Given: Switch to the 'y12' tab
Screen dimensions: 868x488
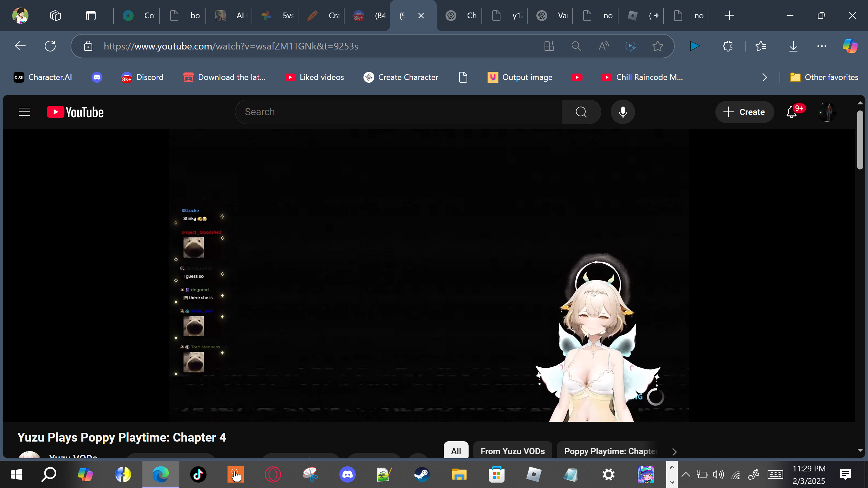Looking at the screenshot, I should (x=505, y=16).
